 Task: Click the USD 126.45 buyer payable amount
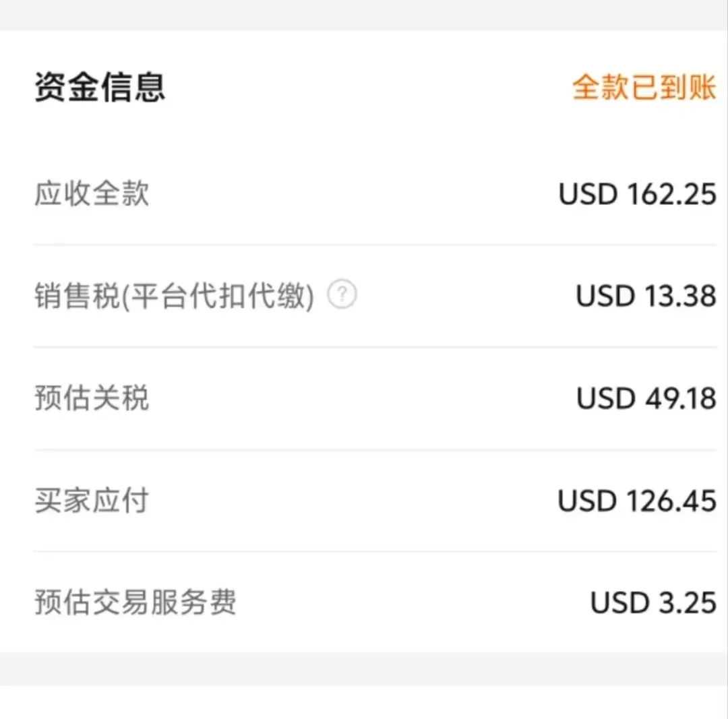pyautogui.click(x=637, y=501)
